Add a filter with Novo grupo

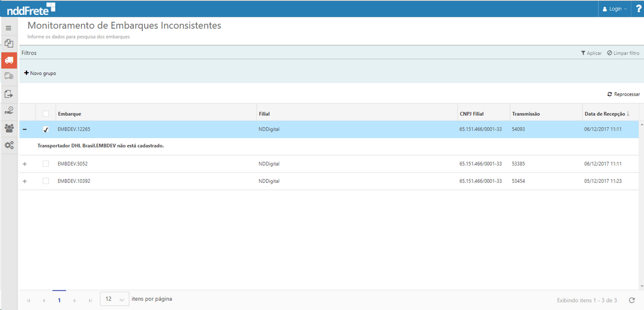tap(40, 74)
